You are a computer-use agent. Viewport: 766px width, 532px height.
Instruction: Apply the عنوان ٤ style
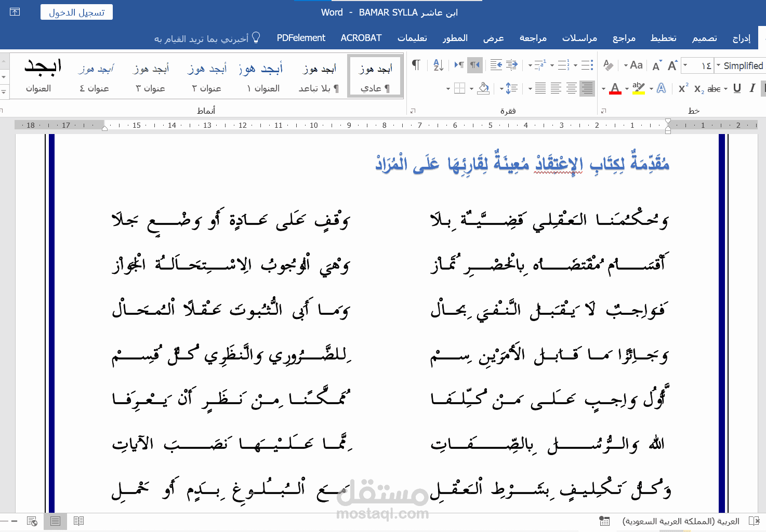[x=95, y=77]
